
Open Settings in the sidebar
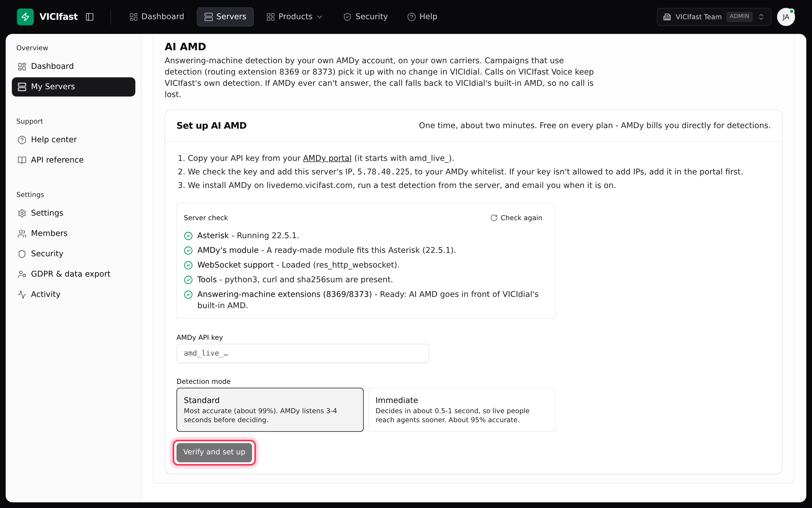pos(74,213)
